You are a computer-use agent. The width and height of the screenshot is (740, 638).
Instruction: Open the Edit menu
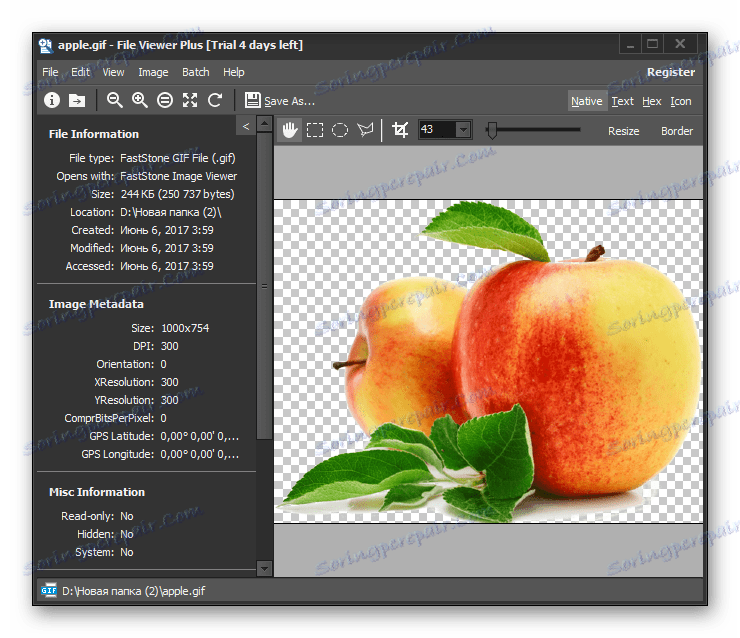coord(80,72)
